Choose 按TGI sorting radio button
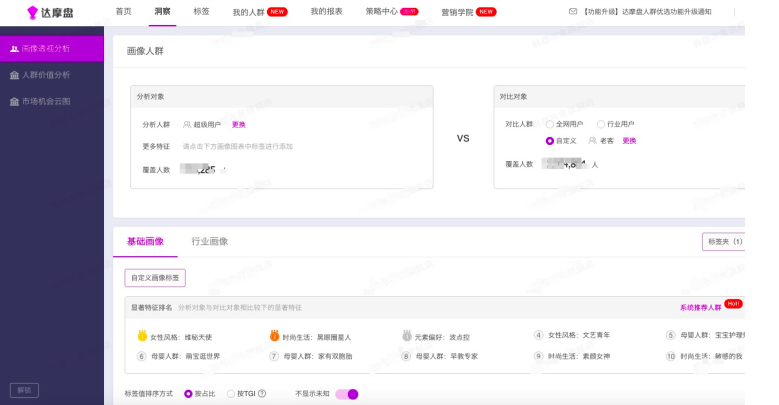Screen dimensions: 779x405 coord(231,394)
